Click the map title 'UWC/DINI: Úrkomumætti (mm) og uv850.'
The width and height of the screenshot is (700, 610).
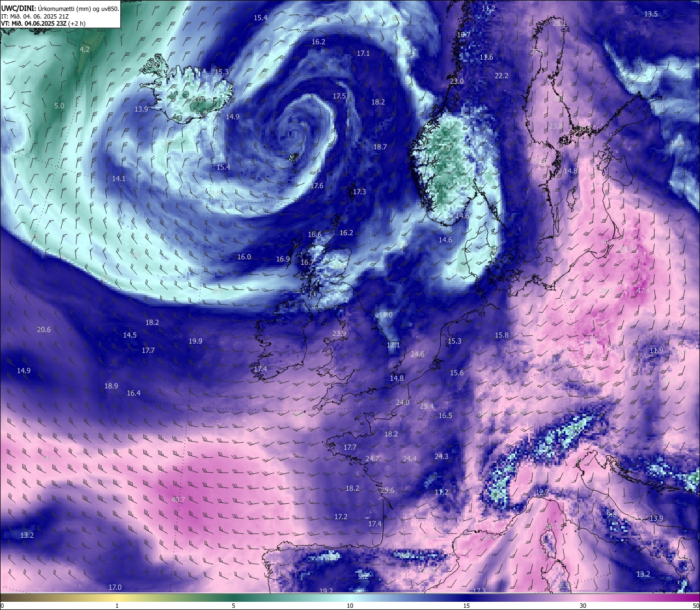[60, 9]
